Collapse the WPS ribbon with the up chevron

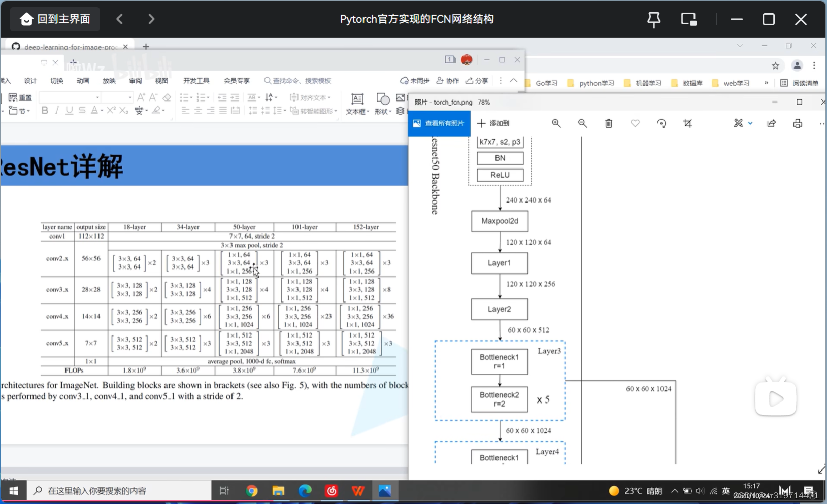pos(514,81)
